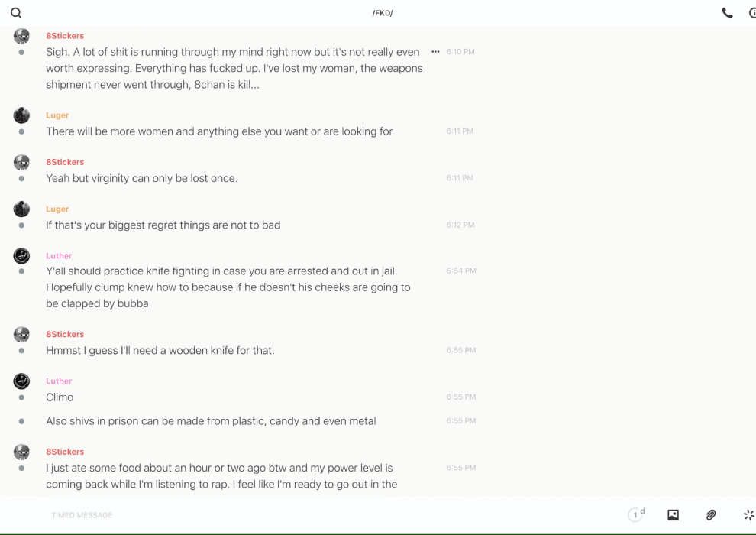This screenshot has height=535, width=756.
Task: Toggle the 1d timed message timer
Action: (x=635, y=515)
